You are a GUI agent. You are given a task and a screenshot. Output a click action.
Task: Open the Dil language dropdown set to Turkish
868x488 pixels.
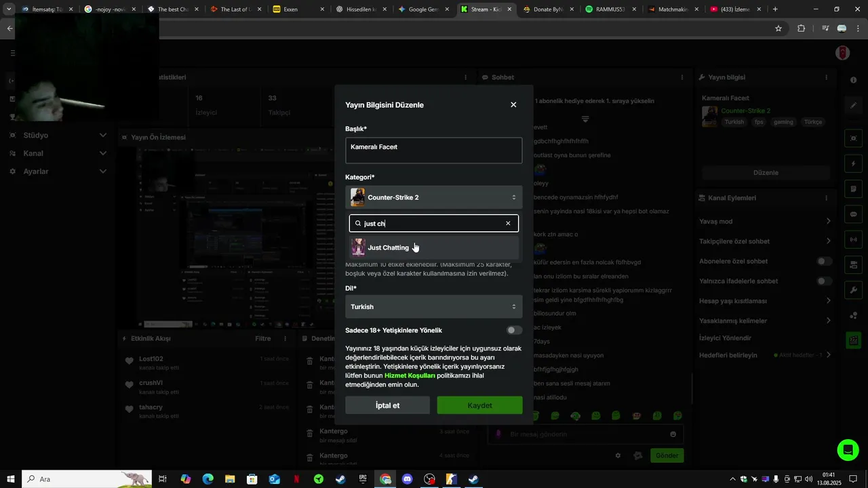[x=433, y=306]
